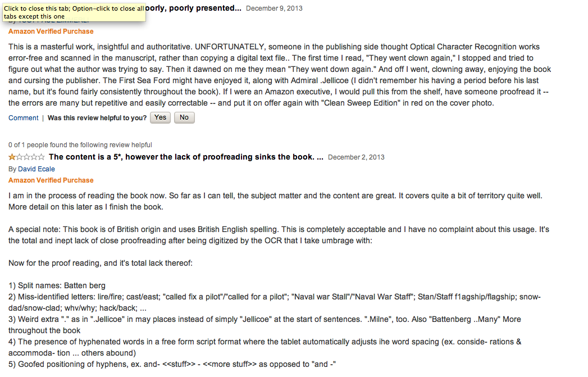Click the line 'Now for the proof reading'
This screenshot has height=377, width=588.
[101, 263]
